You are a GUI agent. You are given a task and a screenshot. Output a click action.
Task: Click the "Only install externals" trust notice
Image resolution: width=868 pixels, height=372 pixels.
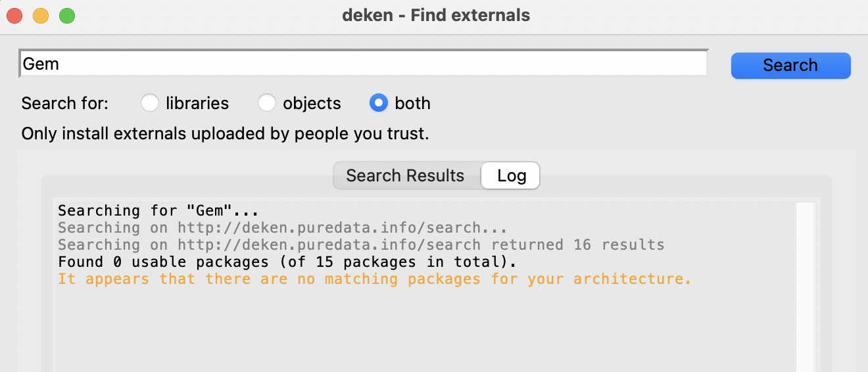[x=225, y=134]
